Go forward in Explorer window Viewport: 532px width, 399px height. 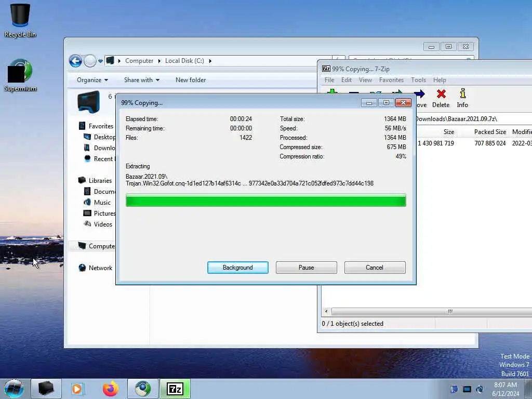(x=90, y=61)
